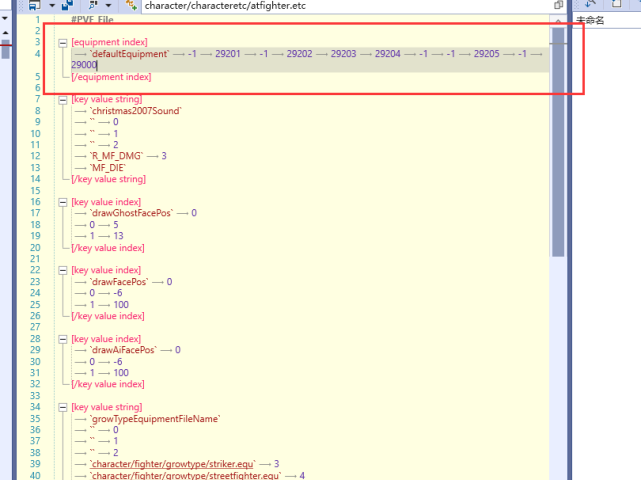Click the file path input field
Image resolution: width=641 pixels, height=480 pixels.
coord(340,6)
